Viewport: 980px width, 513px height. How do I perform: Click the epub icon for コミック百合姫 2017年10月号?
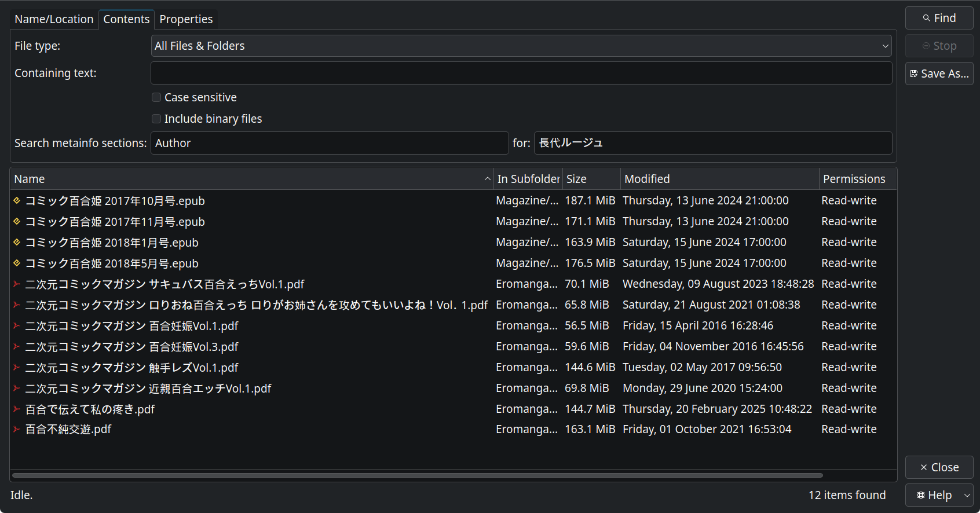coord(17,200)
